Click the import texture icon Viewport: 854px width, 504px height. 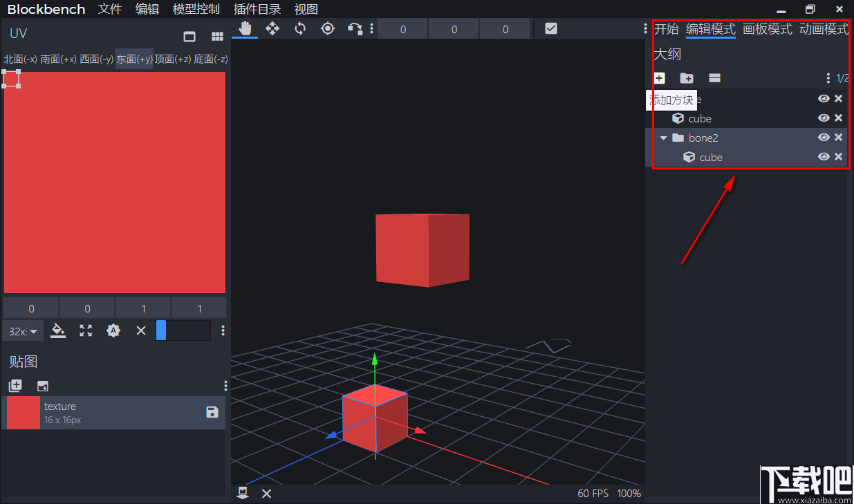42,385
